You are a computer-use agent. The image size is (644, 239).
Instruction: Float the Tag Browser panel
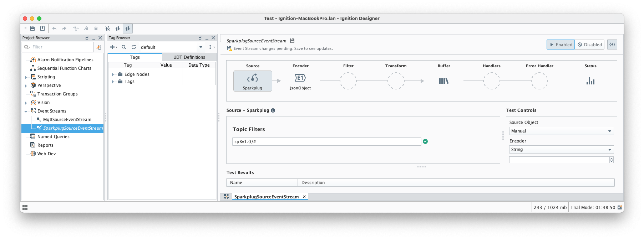point(201,38)
